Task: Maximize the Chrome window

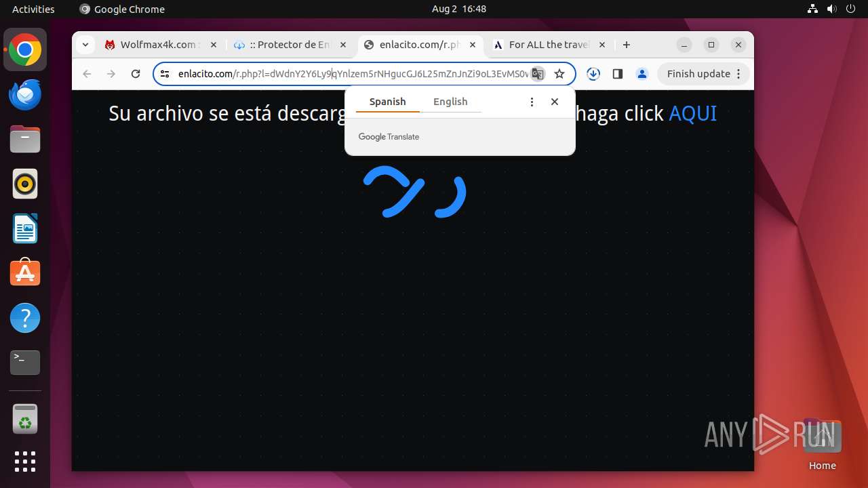Action: point(711,45)
